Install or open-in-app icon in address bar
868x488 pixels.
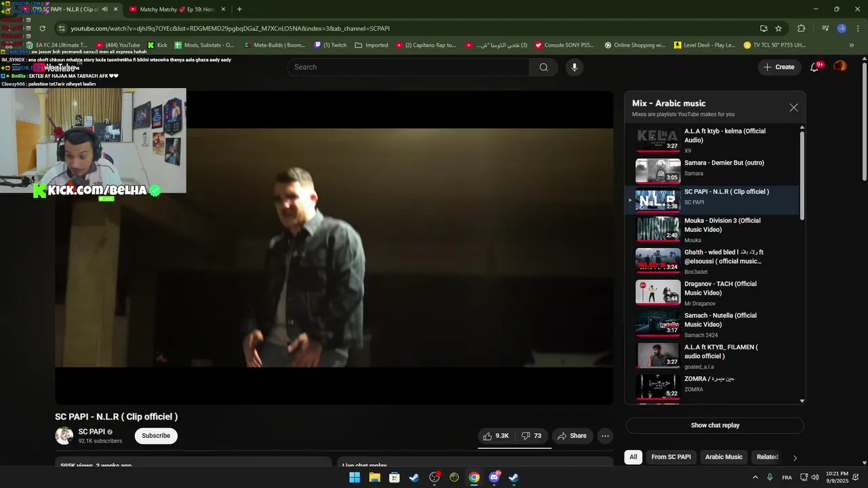tap(764, 28)
